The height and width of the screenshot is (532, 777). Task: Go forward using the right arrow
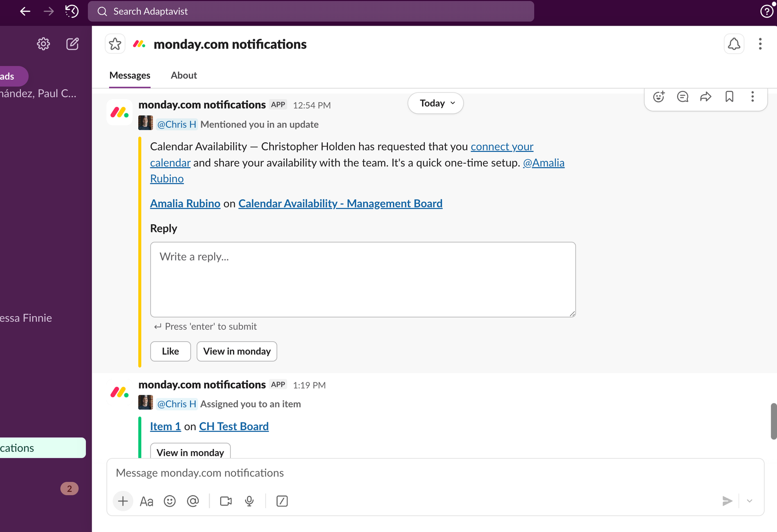click(49, 11)
